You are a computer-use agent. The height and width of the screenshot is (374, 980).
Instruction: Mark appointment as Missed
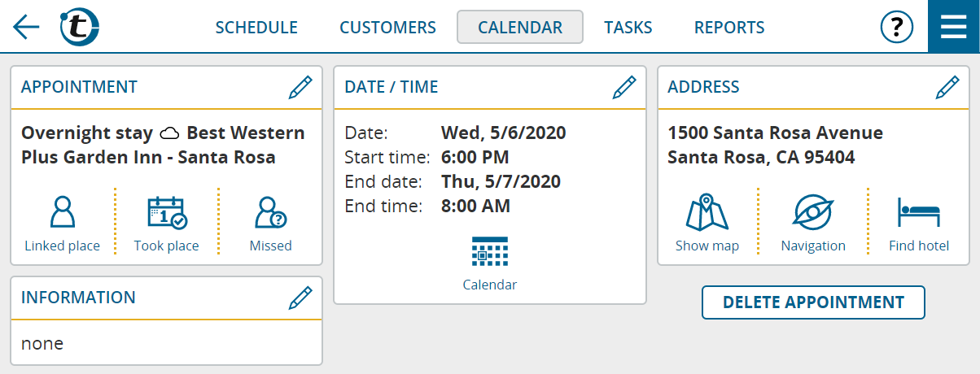tap(270, 224)
